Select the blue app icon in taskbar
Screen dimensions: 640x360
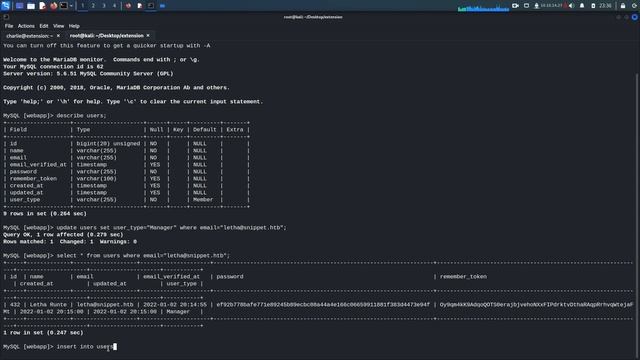pyautogui.click(x=162, y=6)
